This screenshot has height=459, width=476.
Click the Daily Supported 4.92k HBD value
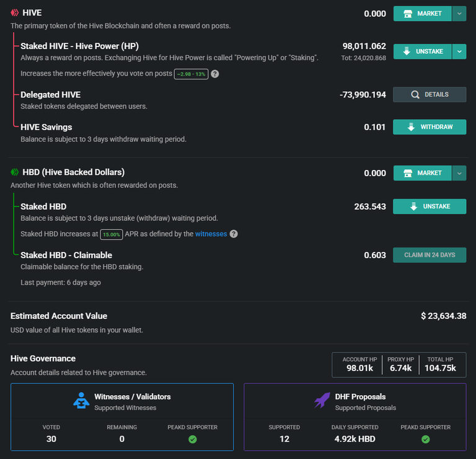pos(355,439)
